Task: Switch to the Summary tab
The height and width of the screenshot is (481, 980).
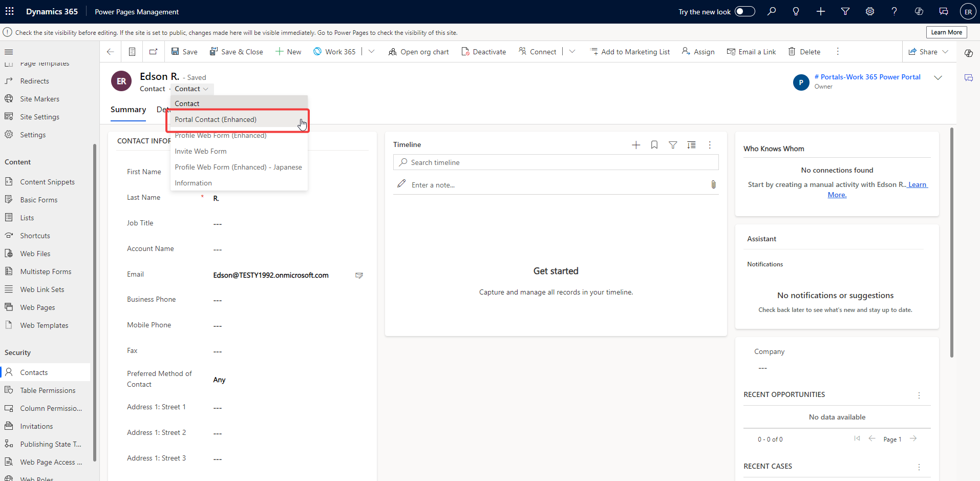Action: [128, 110]
